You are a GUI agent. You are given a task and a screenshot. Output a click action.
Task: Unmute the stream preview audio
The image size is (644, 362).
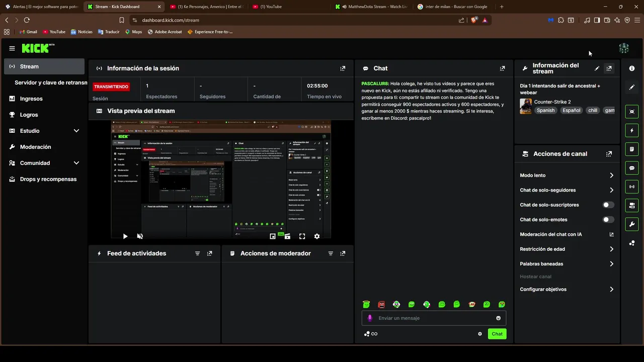[140, 236]
